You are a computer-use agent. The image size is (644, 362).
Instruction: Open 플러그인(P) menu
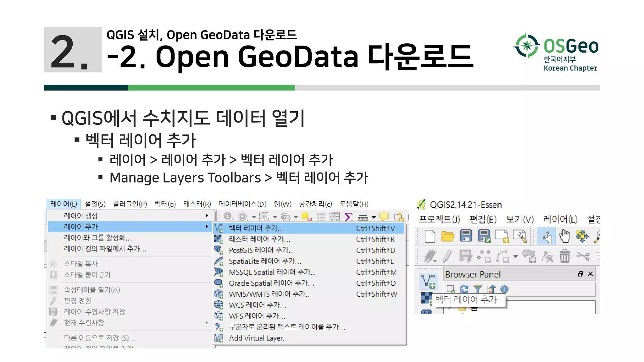tap(130, 204)
